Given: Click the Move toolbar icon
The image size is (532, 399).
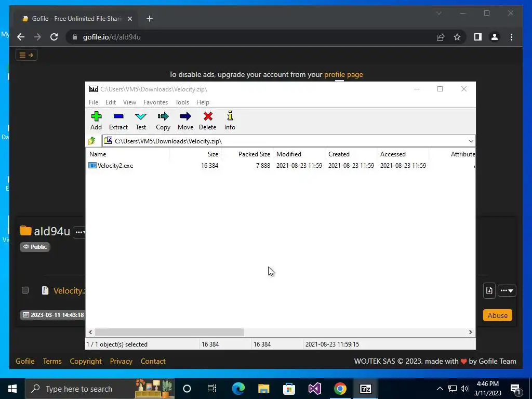Looking at the screenshot, I should coord(185,121).
